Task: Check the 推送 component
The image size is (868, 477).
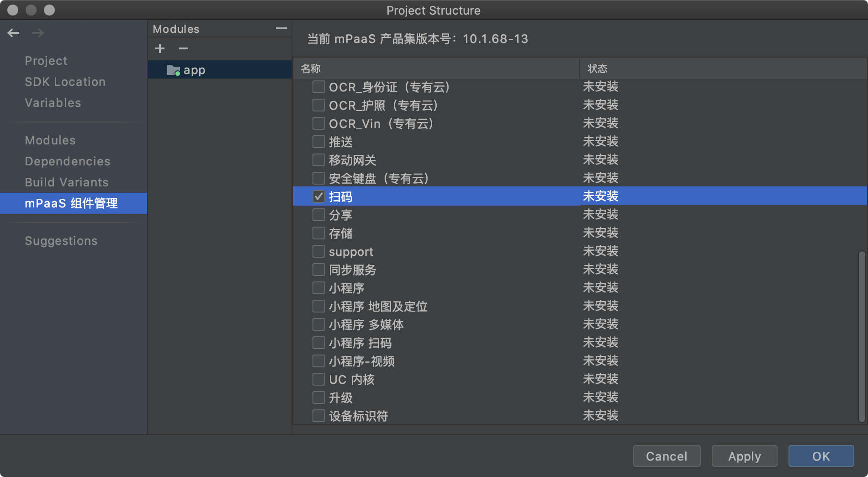Action: click(x=318, y=142)
